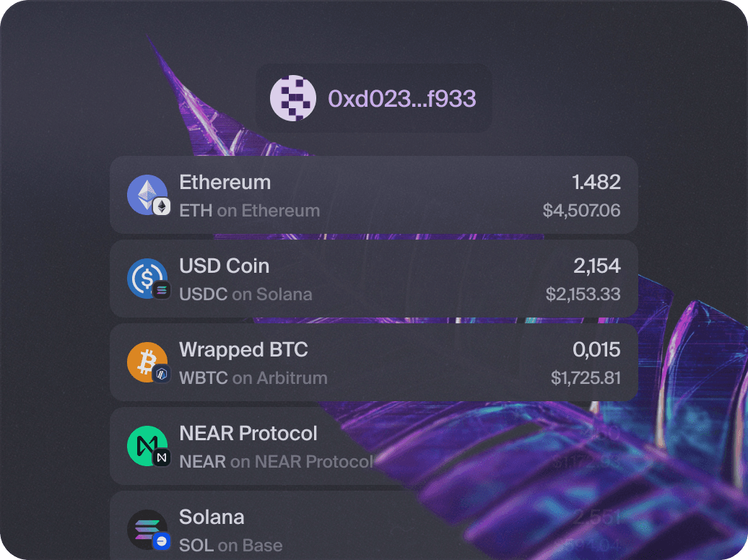Open the Wrapped BTC asset name
Screen dimensions: 748x560
pos(243,350)
